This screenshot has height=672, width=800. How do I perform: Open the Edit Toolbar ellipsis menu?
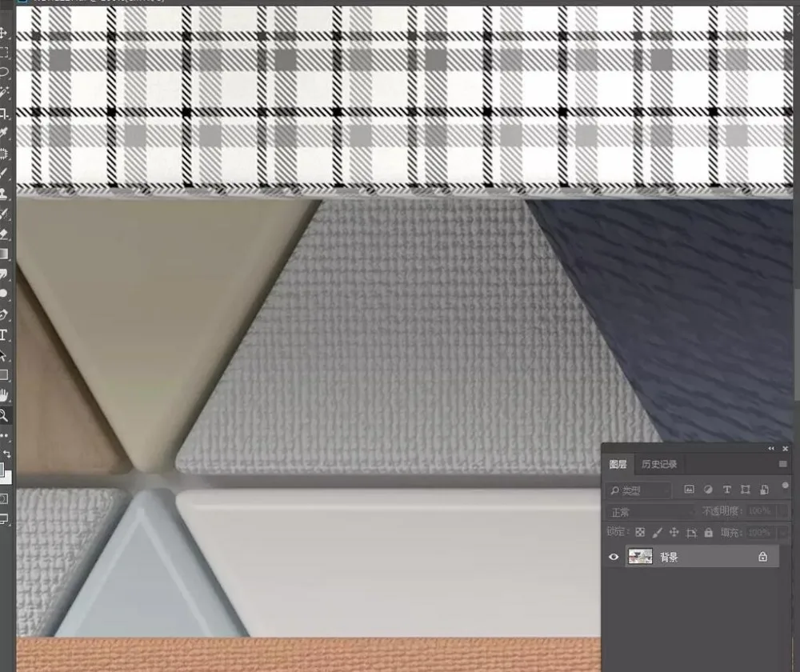coord(3,436)
